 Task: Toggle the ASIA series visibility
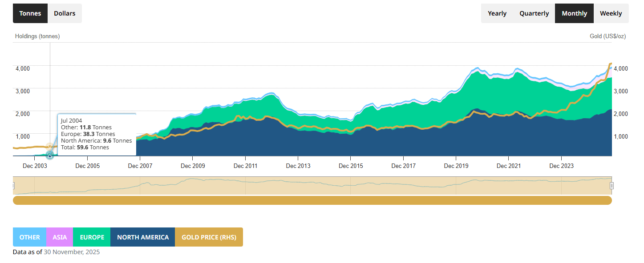point(59,237)
